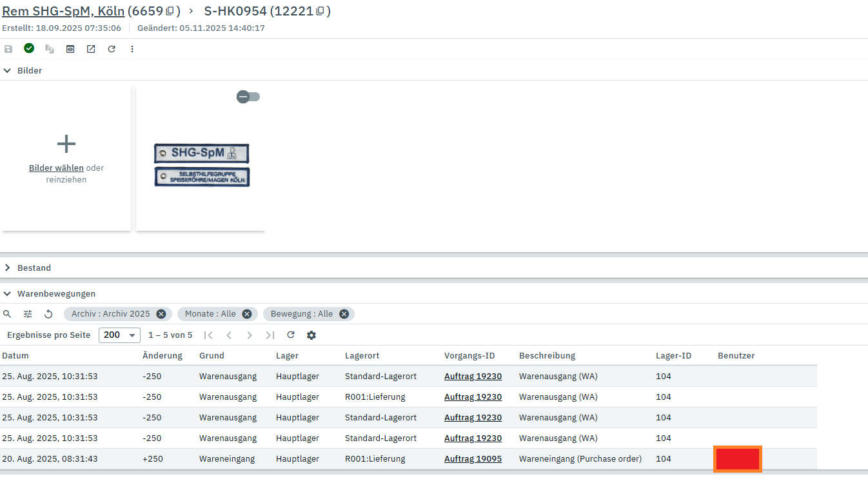Click the search icon in Warenbewegungen
Screen dimensions: 868x481
click(7, 314)
